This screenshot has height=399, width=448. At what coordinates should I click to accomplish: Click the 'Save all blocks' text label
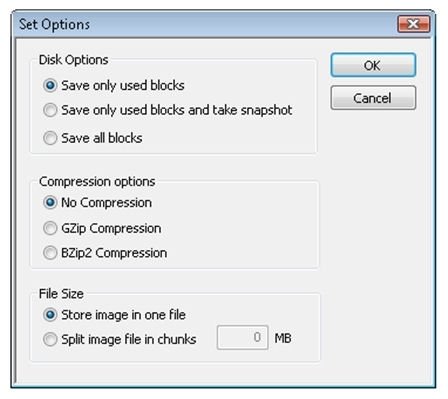point(102,138)
